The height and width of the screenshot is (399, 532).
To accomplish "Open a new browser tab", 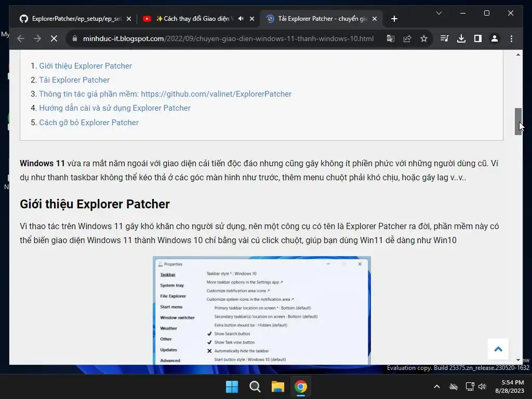I will 394,19.
